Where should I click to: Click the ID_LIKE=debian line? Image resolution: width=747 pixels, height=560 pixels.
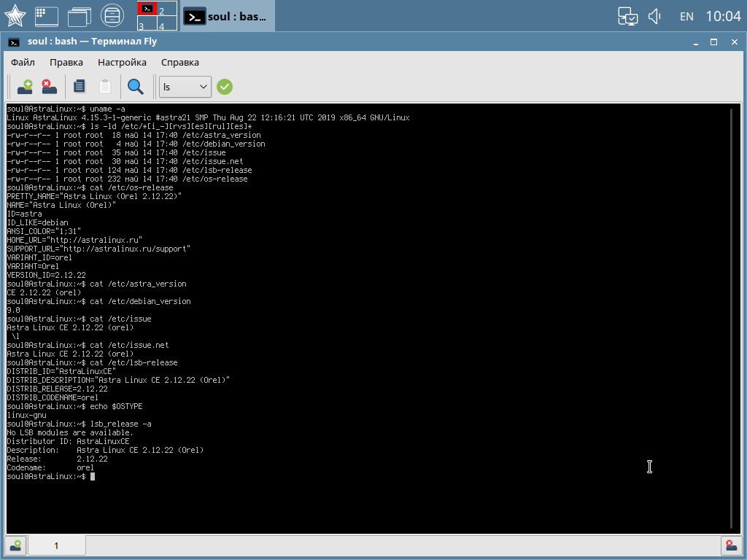38,222
